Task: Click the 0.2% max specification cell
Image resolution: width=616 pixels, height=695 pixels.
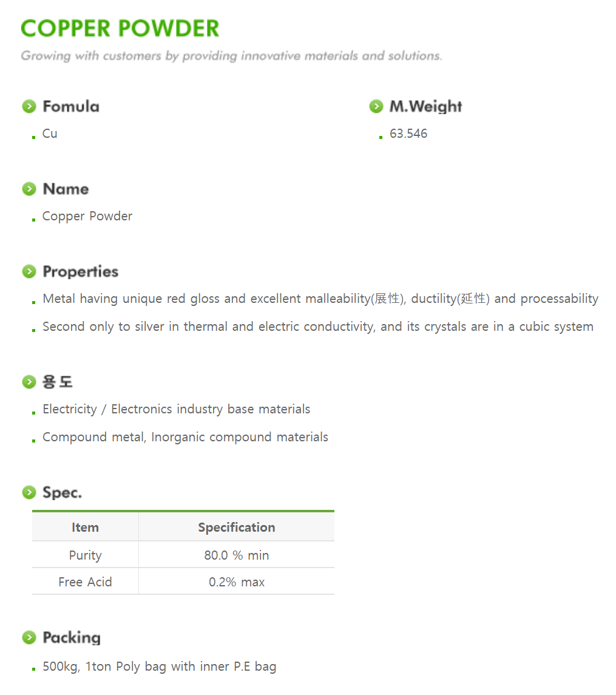Action: click(237, 582)
